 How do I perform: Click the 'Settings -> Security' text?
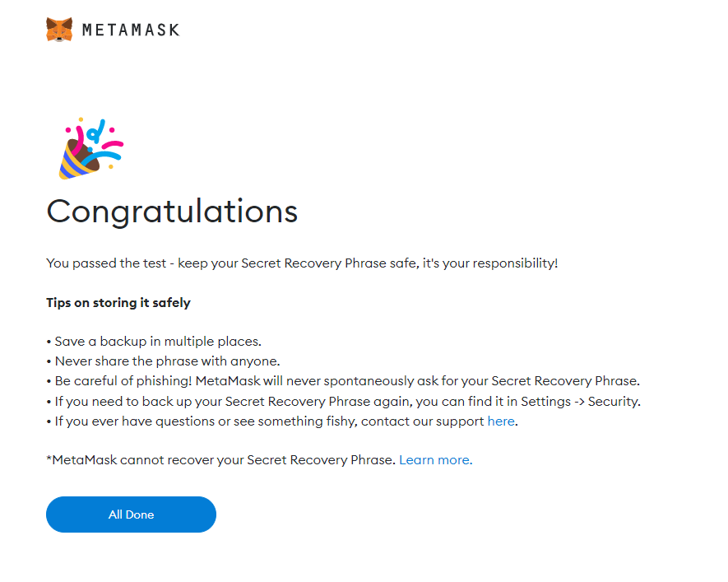point(581,402)
